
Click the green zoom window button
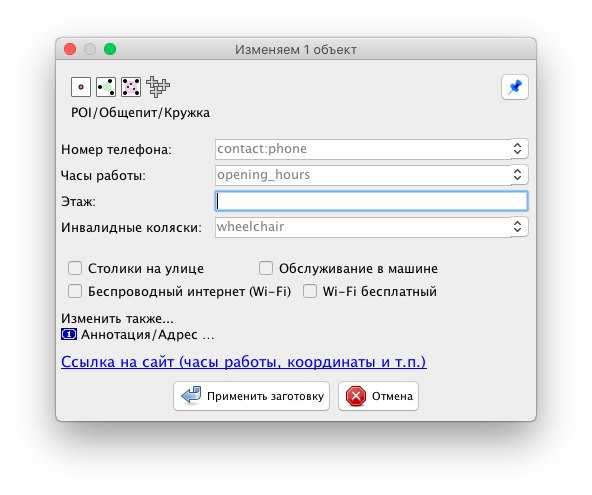[x=110, y=49]
